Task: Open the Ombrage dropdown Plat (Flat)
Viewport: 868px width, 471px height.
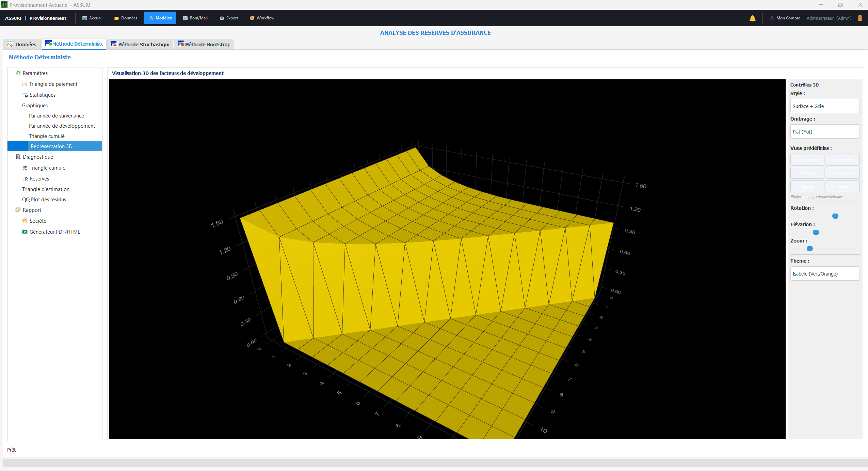Action: click(825, 131)
